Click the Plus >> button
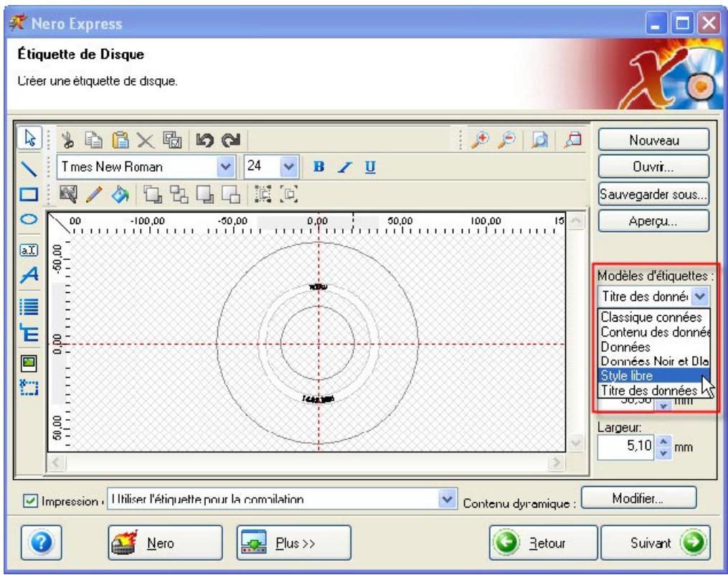728x575 pixels. click(294, 543)
